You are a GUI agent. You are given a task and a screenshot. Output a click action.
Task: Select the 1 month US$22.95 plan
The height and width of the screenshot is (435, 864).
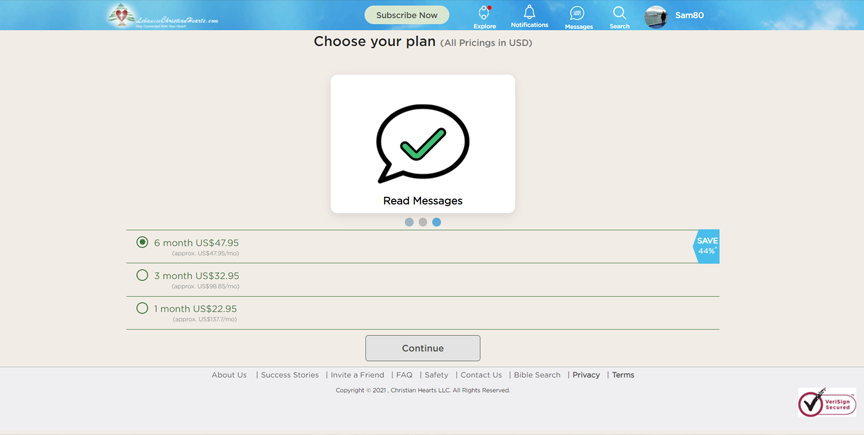143,309
